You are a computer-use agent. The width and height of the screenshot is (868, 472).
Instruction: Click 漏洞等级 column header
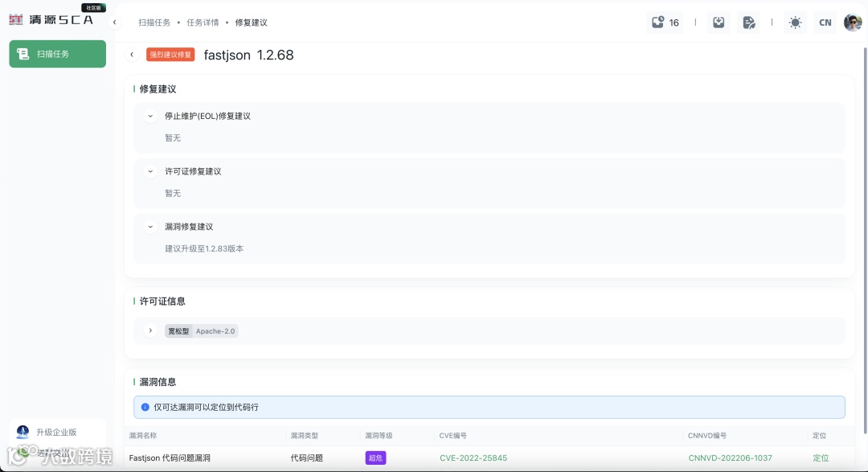[x=379, y=436]
